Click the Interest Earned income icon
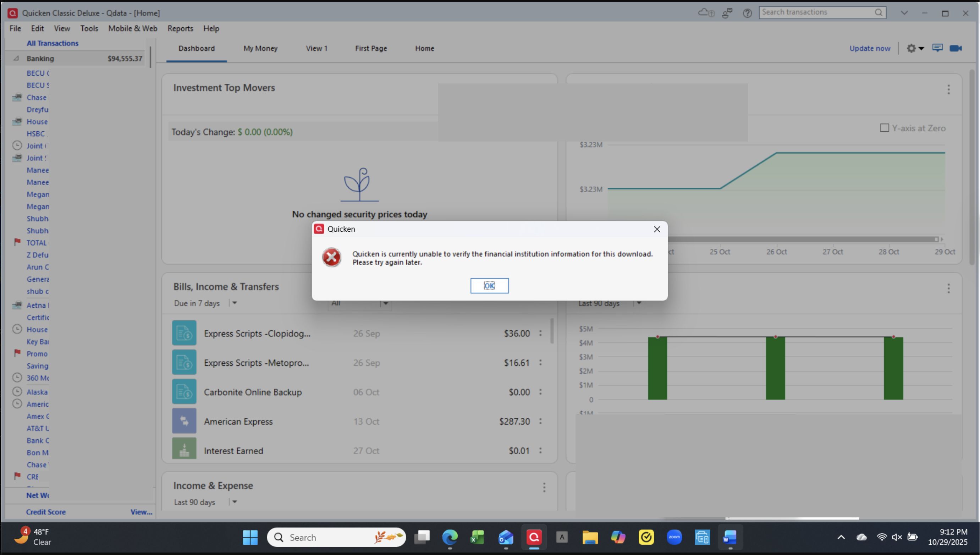The width and height of the screenshot is (980, 555). coord(184,449)
